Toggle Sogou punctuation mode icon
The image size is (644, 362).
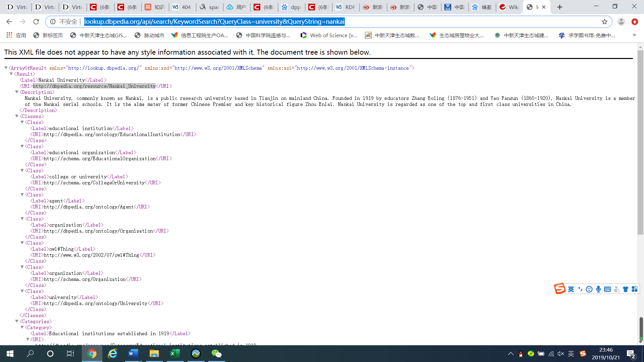click(x=581, y=289)
